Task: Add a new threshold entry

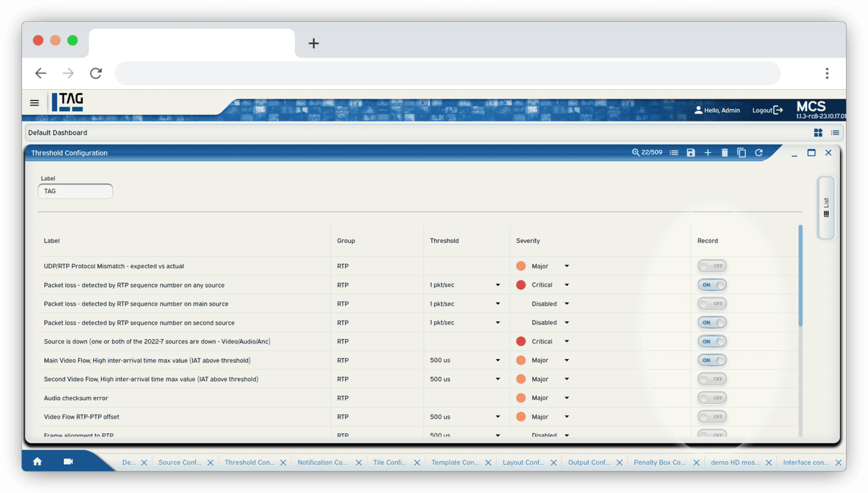Action: coord(708,152)
